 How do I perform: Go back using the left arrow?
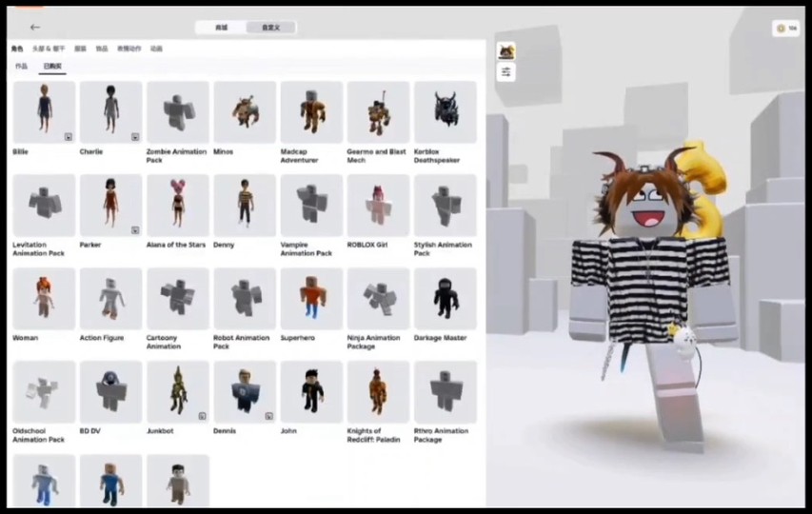(34, 27)
